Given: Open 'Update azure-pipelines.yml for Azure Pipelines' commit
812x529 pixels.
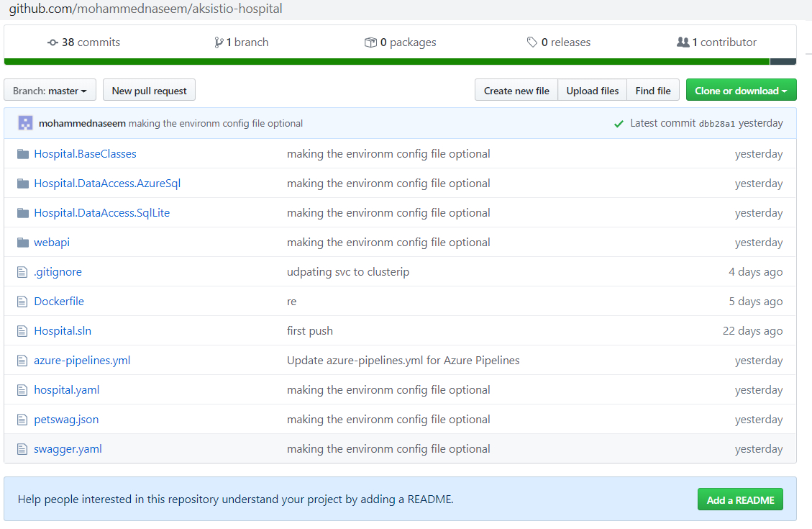Looking at the screenshot, I should click(403, 361).
